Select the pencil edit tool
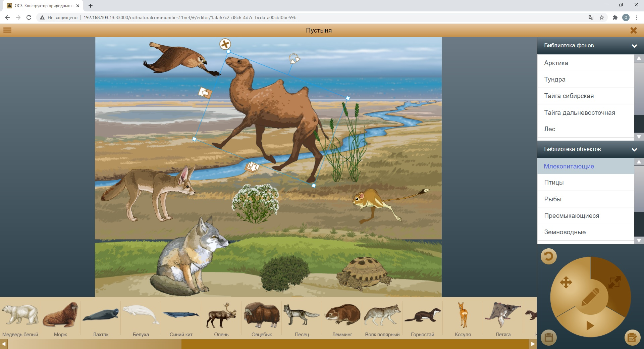The width and height of the screenshot is (644, 349). 590,297
